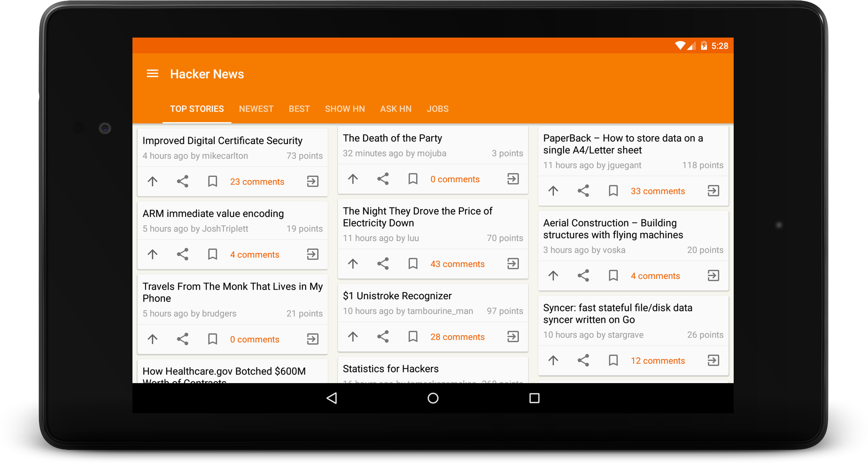View 23 comments on Digital Certificate story

(x=257, y=182)
